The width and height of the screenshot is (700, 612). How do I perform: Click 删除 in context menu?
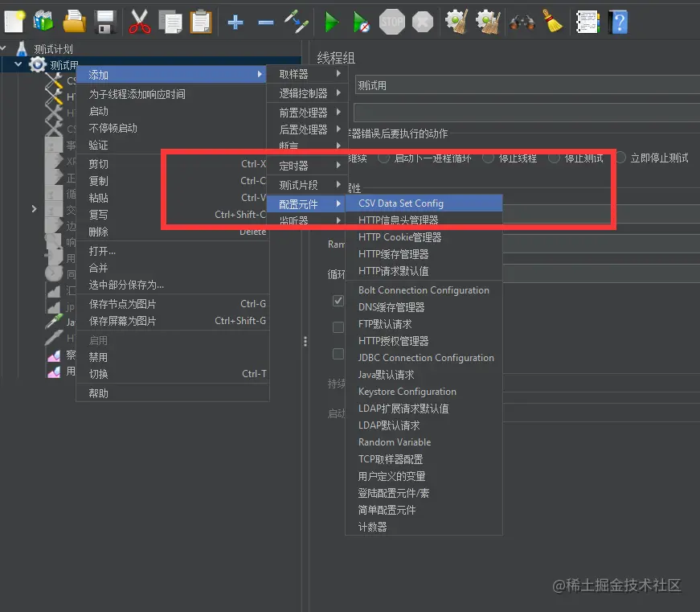(172, 232)
